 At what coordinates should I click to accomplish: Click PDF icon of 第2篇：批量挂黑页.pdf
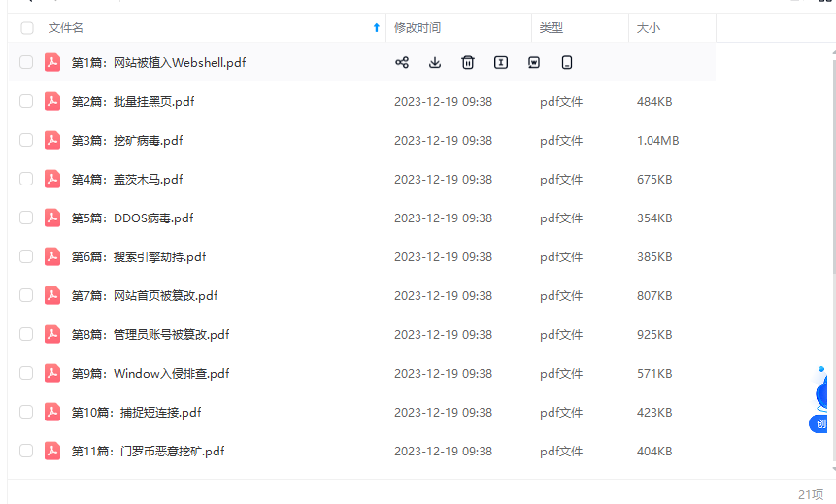pyautogui.click(x=52, y=101)
